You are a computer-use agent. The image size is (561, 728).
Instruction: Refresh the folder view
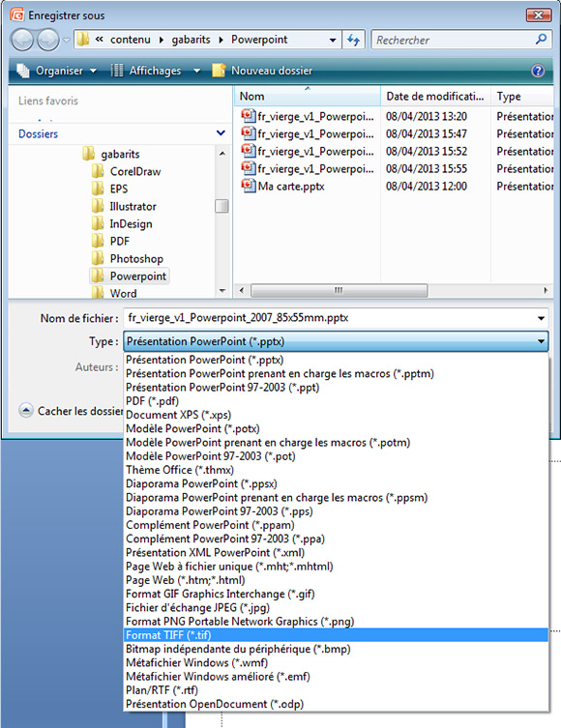point(354,40)
